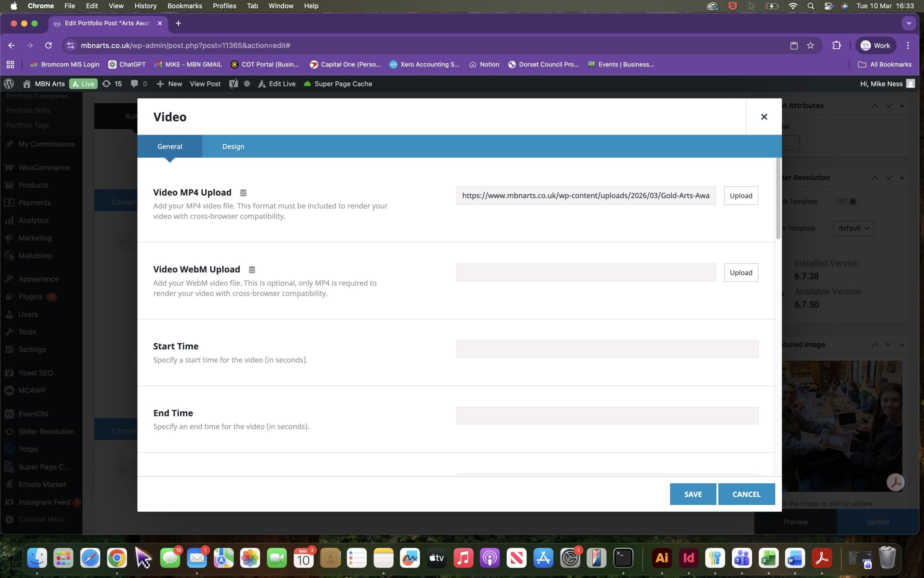
Task: Open Chrome tab search dropdown arrow
Action: 909,23
